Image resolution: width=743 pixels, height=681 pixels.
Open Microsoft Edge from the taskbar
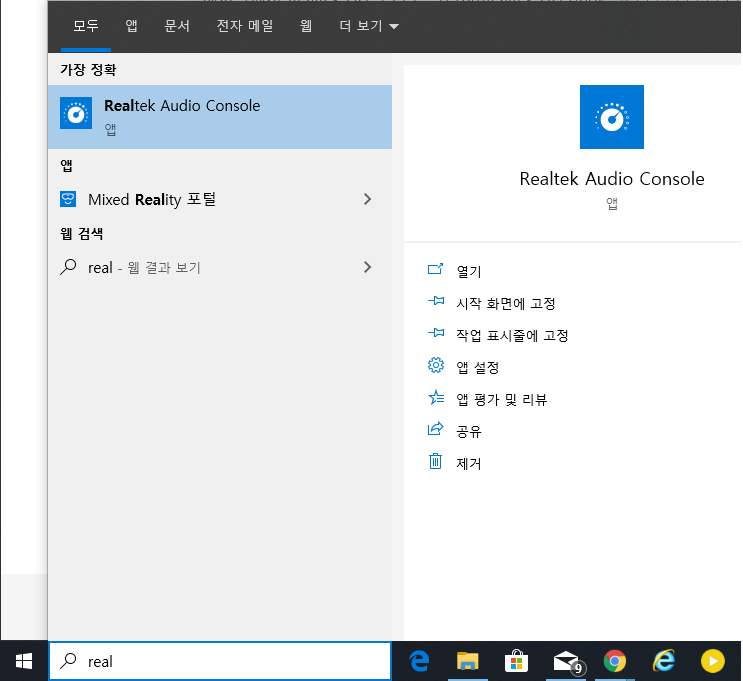pos(419,661)
